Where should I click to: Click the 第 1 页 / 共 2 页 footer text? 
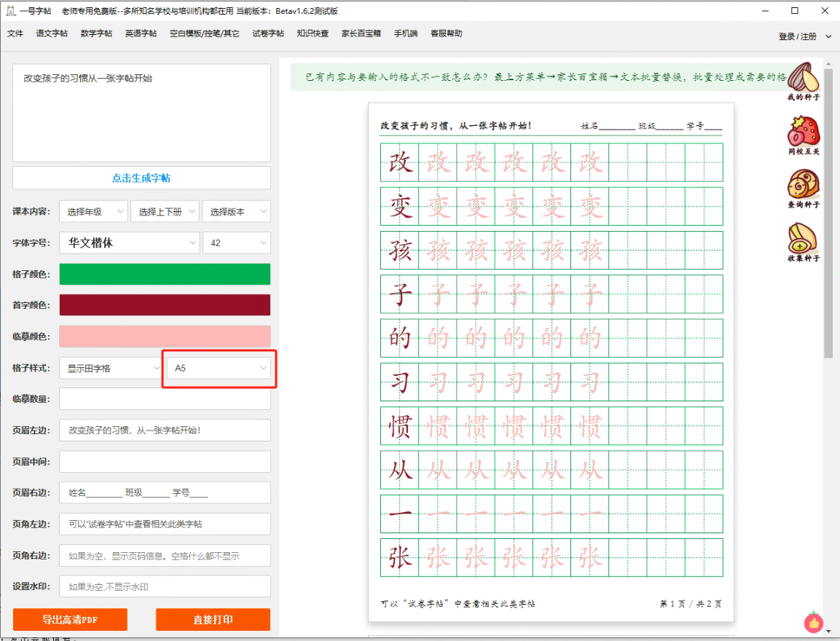point(691,604)
